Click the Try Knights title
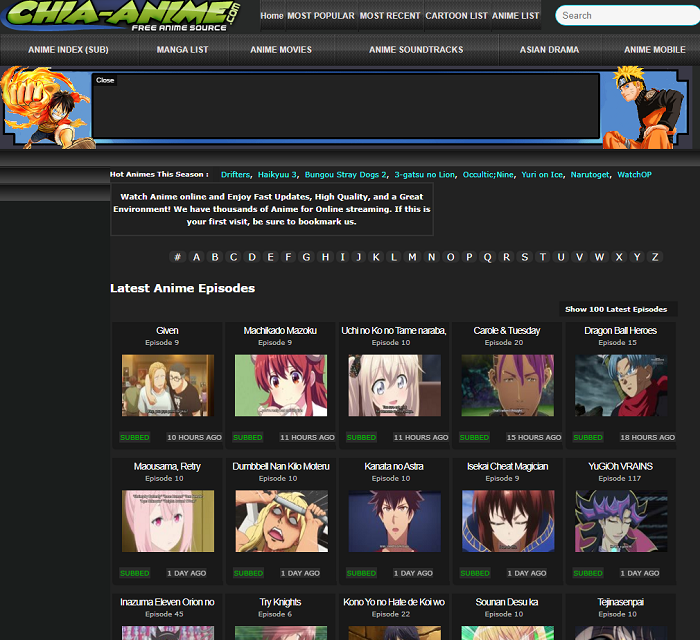The height and width of the screenshot is (640, 700). coord(280,602)
